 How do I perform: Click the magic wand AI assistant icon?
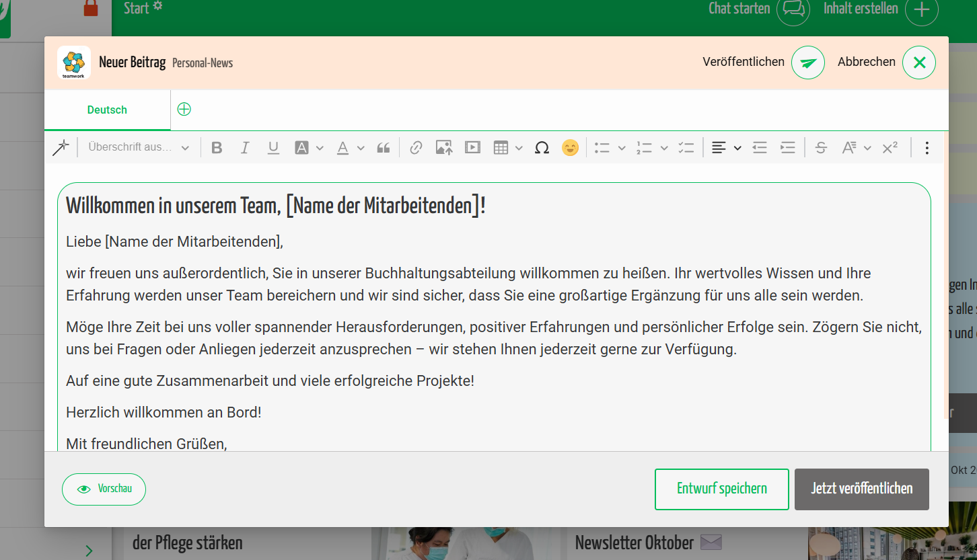61,148
